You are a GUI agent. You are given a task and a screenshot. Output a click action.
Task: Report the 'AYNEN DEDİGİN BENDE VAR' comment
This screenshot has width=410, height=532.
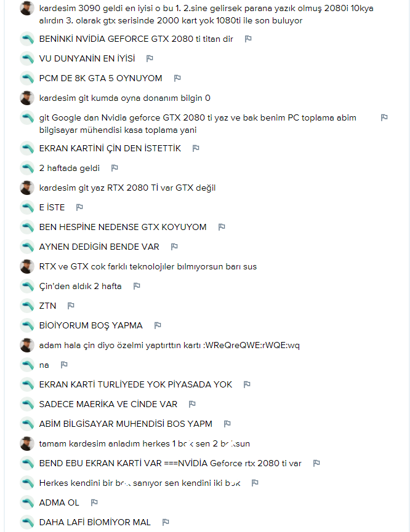[x=175, y=247]
